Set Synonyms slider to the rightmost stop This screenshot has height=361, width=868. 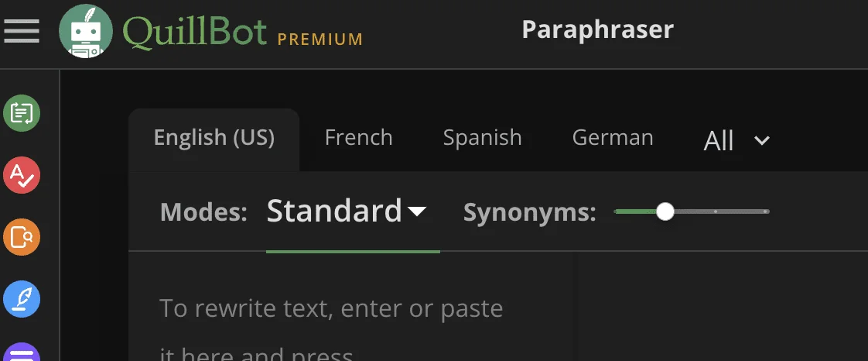[766, 211]
